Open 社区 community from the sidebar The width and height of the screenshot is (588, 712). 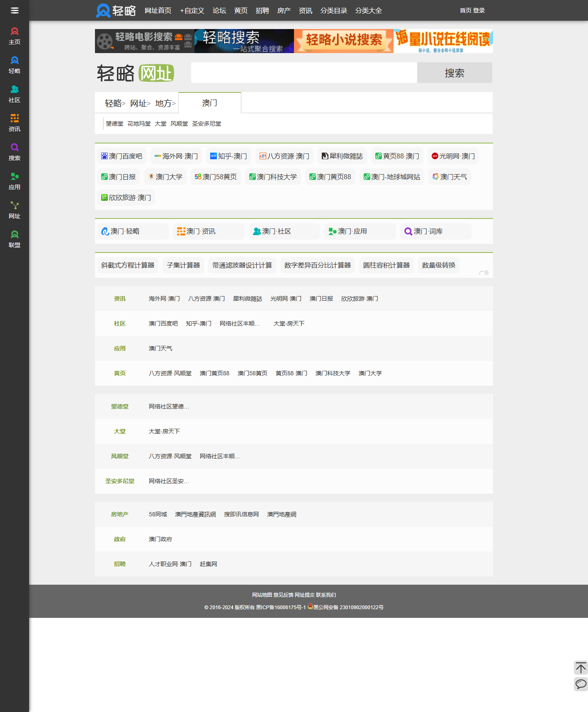(x=15, y=94)
